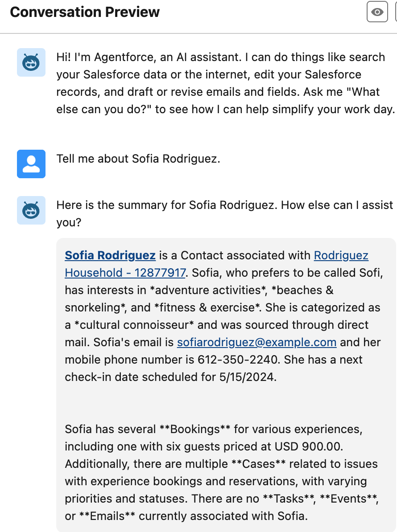
Task: Click the cut-off button beside the eye icon
Action: tap(395, 12)
